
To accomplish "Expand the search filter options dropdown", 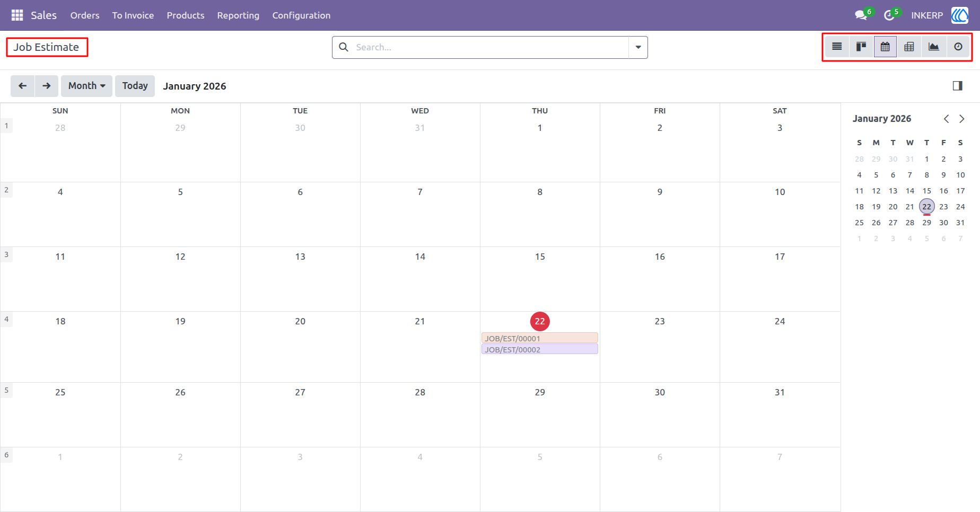I will point(638,47).
